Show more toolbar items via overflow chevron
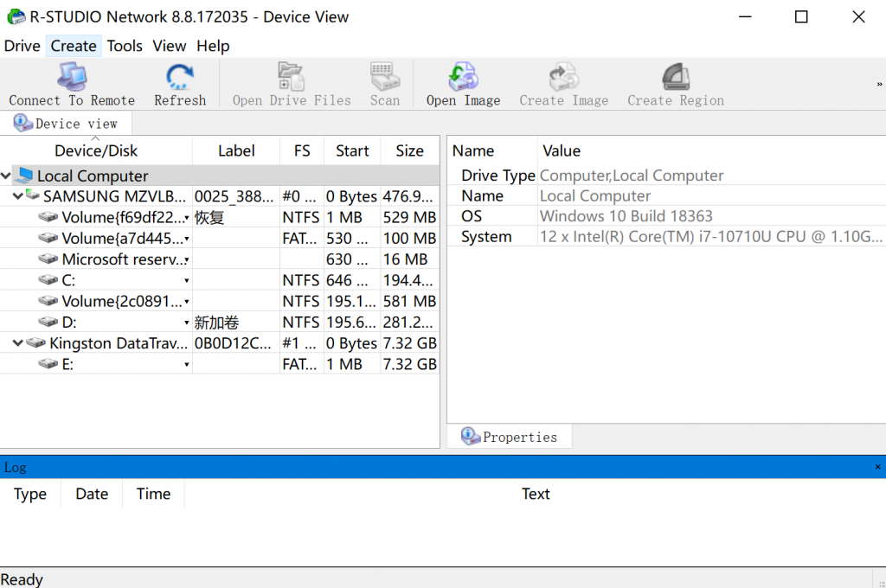 tap(879, 84)
